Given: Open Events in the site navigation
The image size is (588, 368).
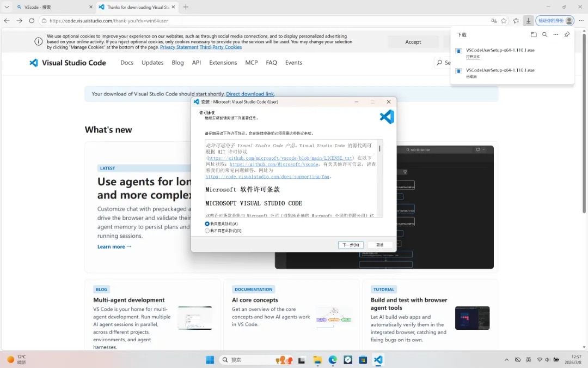Looking at the screenshot, I should 293,63.
